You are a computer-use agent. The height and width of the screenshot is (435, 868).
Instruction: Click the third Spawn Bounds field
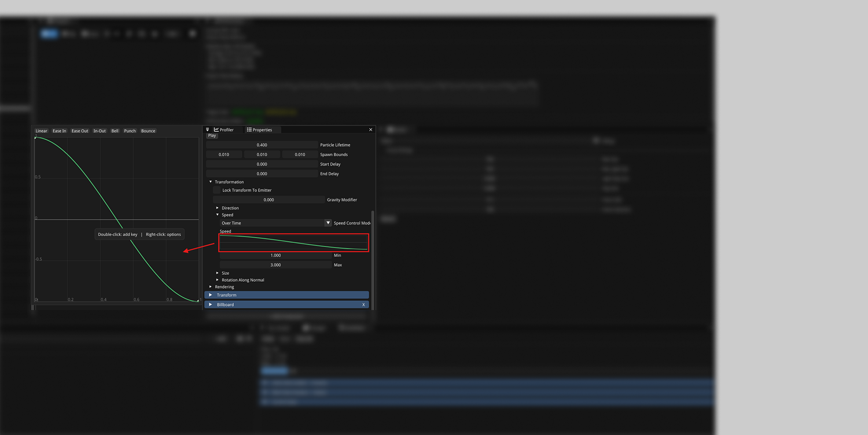point(300,154)
